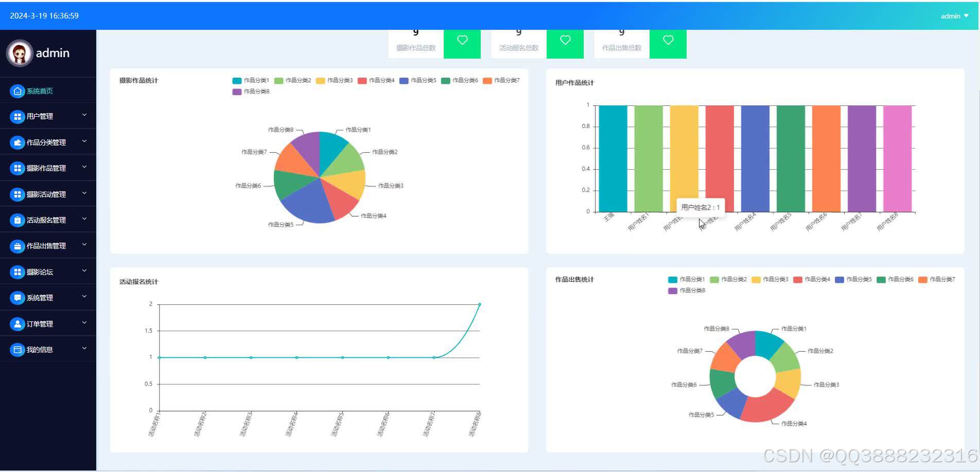Toggle 作品分类5 legend in 作品出售统计
980x472 pixels.
(853, 280)
